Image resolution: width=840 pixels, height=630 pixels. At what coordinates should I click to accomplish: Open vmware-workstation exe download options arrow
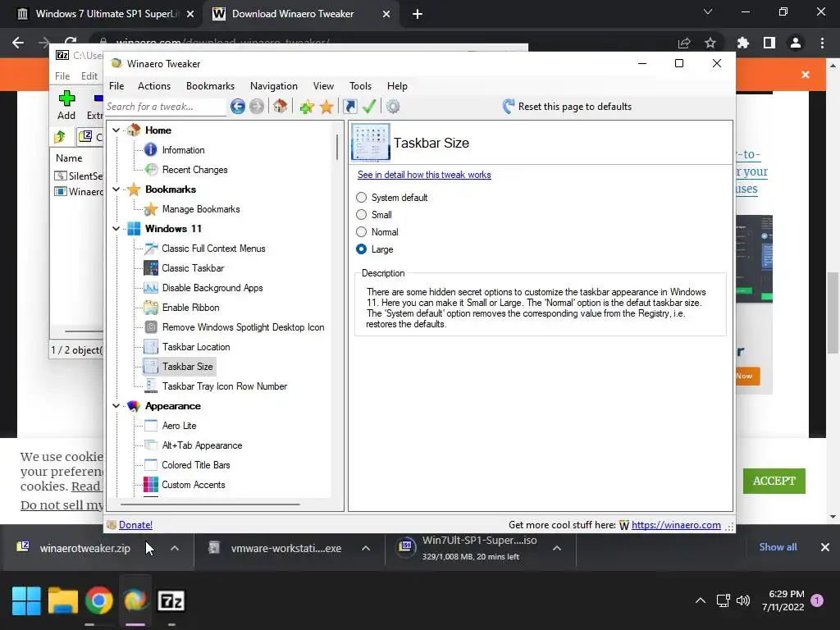tap(366, 548)
